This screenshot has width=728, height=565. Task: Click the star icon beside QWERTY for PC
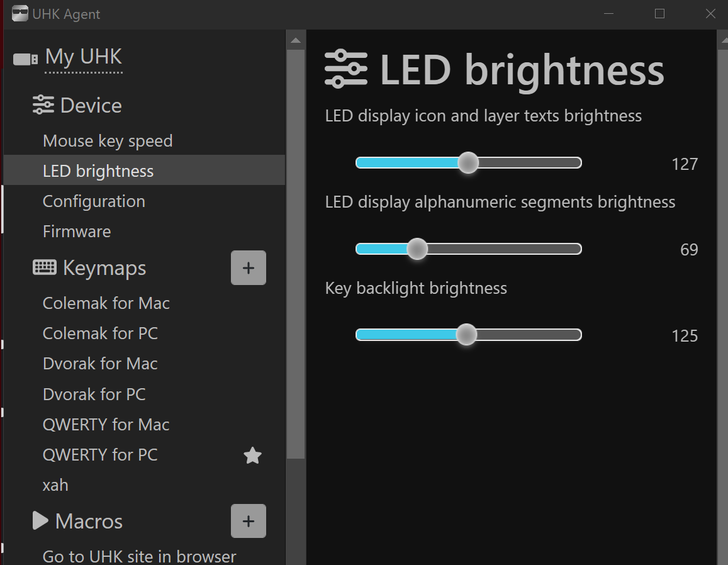pos(252,456)
